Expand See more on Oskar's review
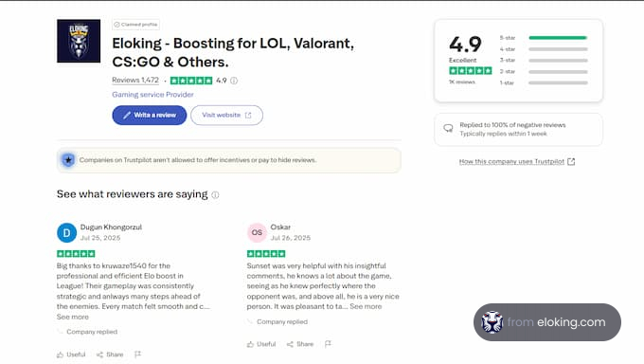The width and height of the screenshot is (644, 364). point(366,306)
